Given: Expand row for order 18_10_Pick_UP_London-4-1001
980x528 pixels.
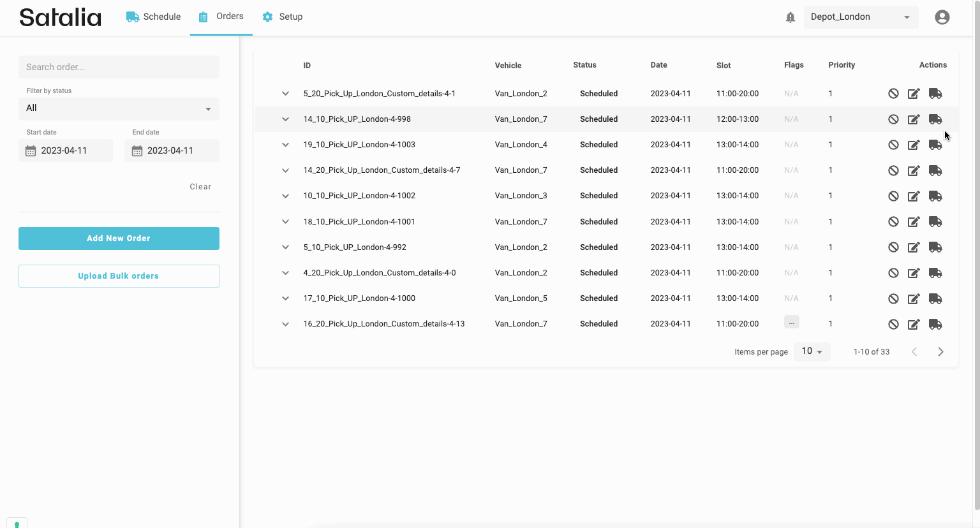Looking at the screenshot, I should pos(285,222).
